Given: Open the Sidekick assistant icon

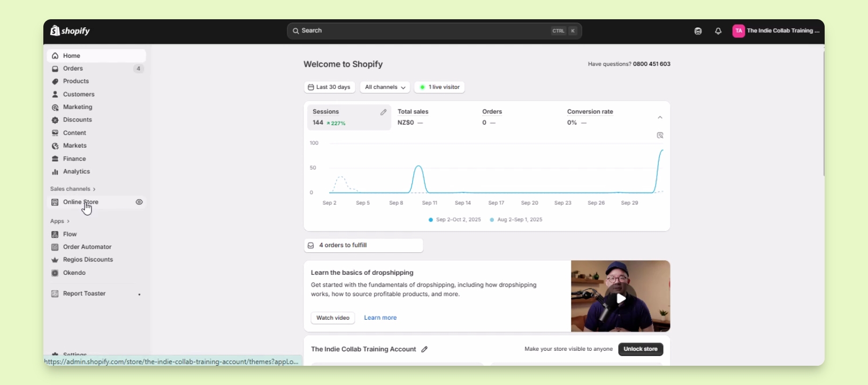Looking at the screenshot, I should 698,32.
